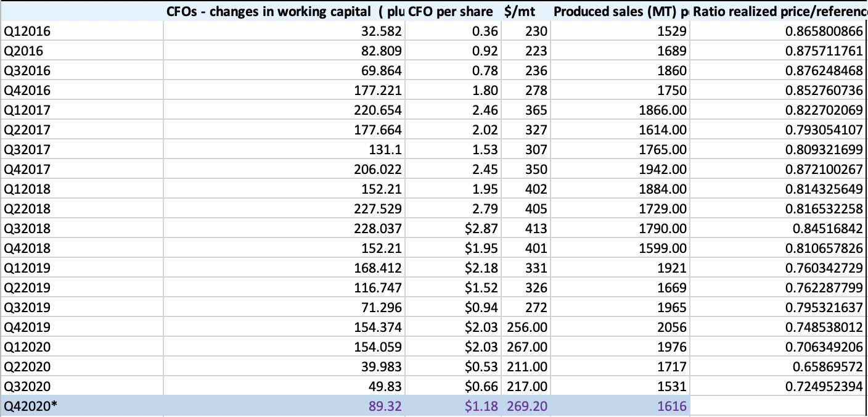Click the empty ratio cell in Q42020 row

779,406
